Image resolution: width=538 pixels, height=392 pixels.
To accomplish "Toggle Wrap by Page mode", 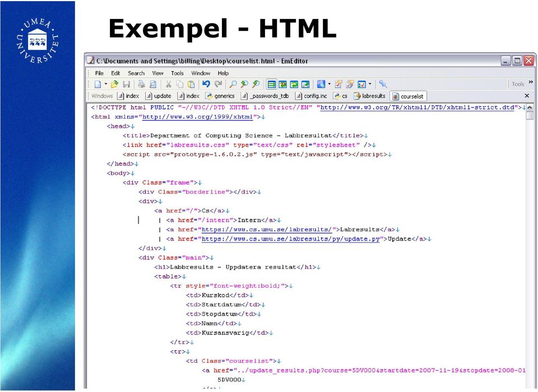I will coord(305,85).
